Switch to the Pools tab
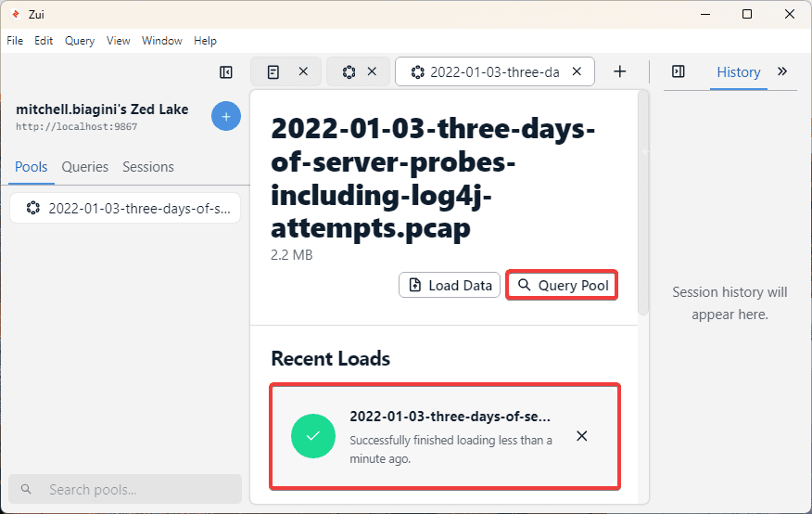The height and width of the screenshot is (514, 812). (x=32, y=167)
